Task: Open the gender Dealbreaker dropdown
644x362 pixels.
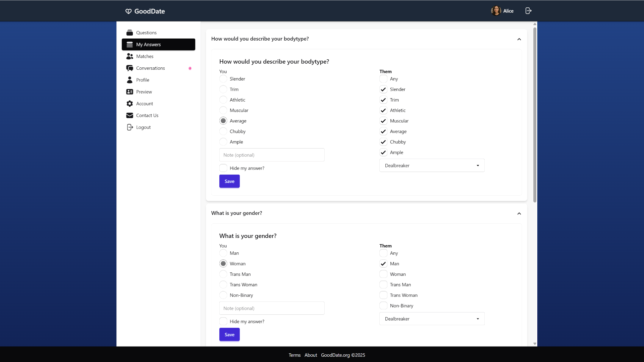Action: [x=432, y=319]
